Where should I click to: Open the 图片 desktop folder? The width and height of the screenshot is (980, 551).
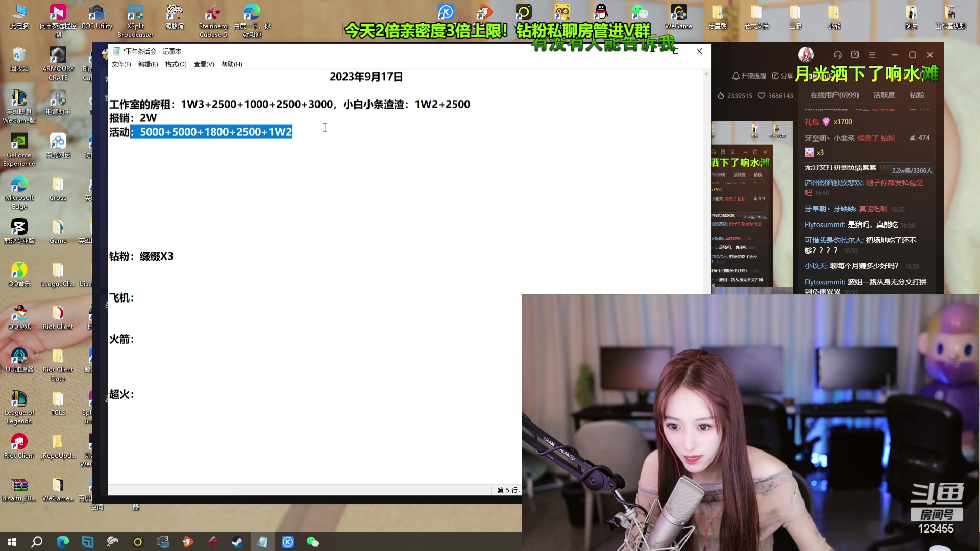912,17
